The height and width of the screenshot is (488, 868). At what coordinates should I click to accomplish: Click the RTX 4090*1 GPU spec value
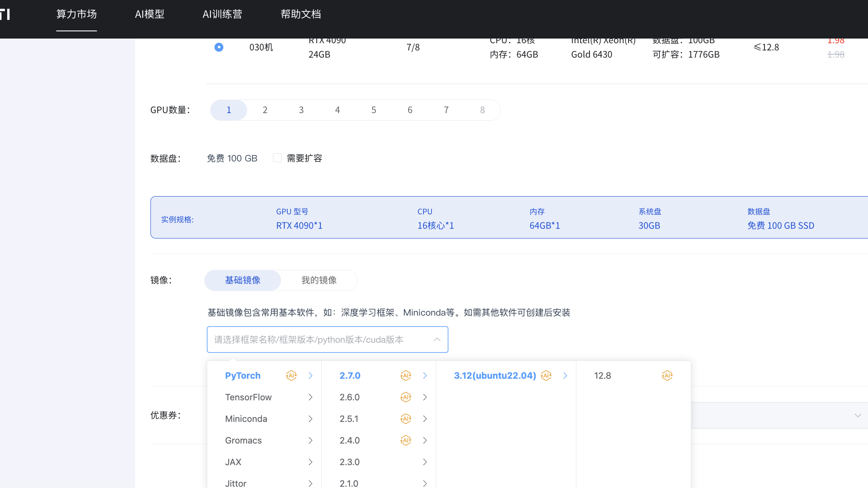(299, 226)
